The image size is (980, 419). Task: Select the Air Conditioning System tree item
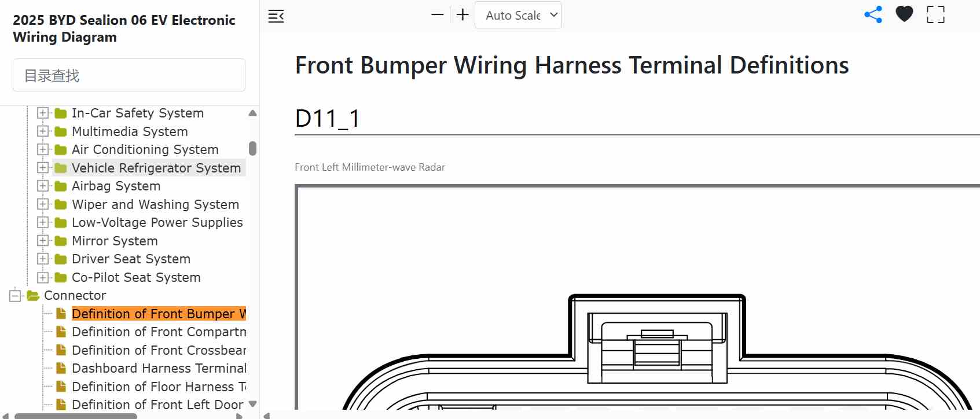[145, 149]
